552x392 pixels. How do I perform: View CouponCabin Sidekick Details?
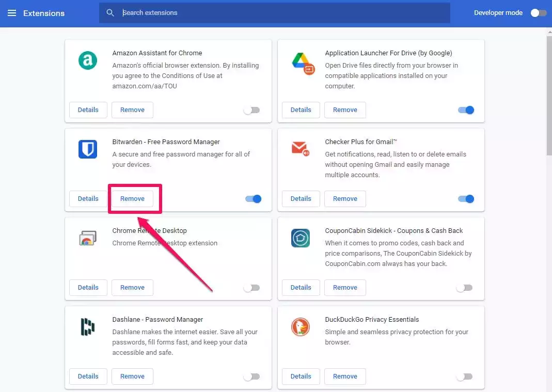pos(301,287)
